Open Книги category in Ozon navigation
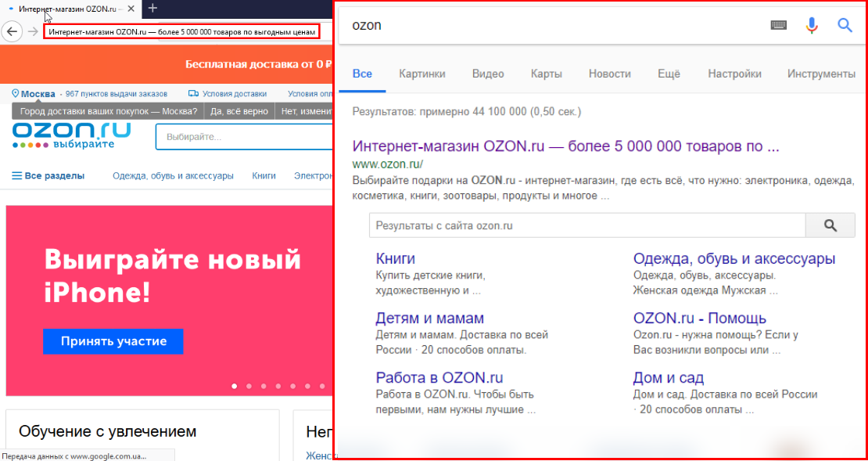This screenshot has width=868, height=461. coord(264,176)
